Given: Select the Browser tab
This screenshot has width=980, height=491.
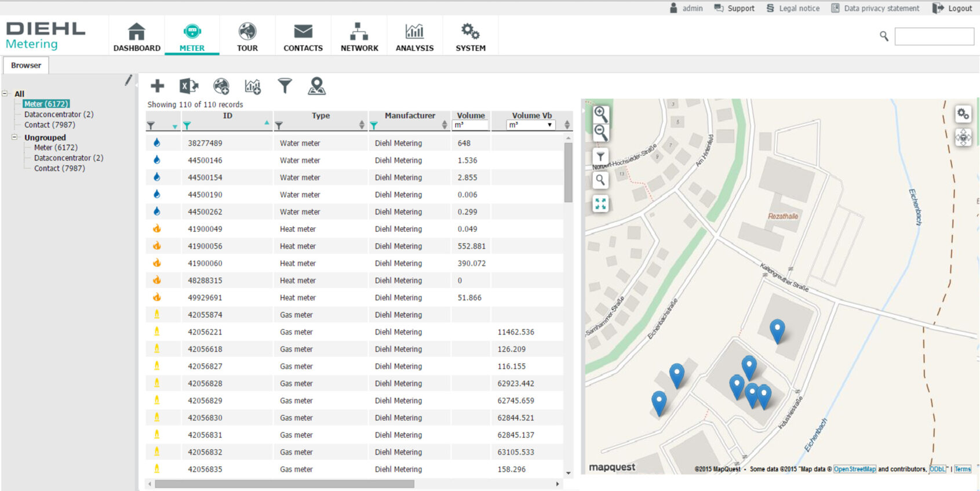Looking at the screenshot, I should coord(26,66).
